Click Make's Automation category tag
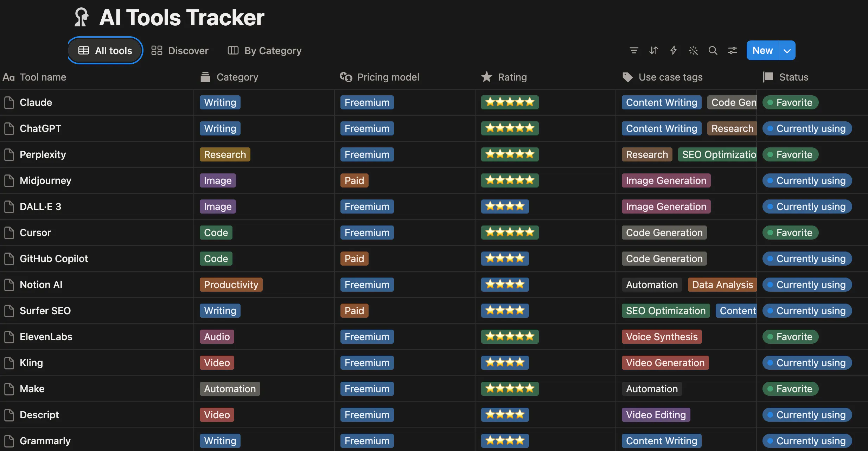The image size is (868, 451). [x=230, y=389]
